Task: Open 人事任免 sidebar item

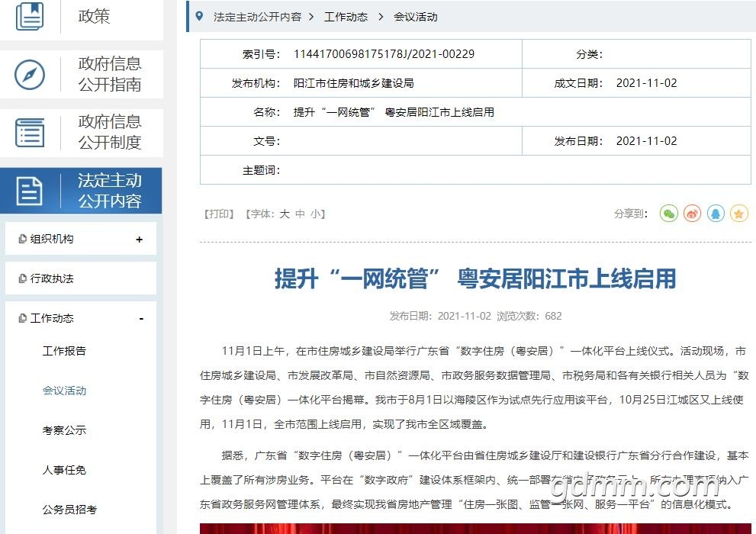Action: tap(64, 470)
